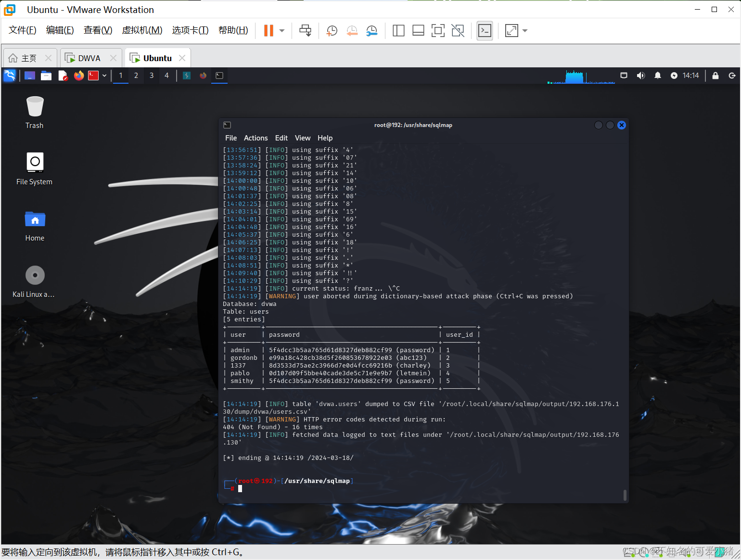
Task: Open the 查看(V) menu
Action: coord(98,30)
